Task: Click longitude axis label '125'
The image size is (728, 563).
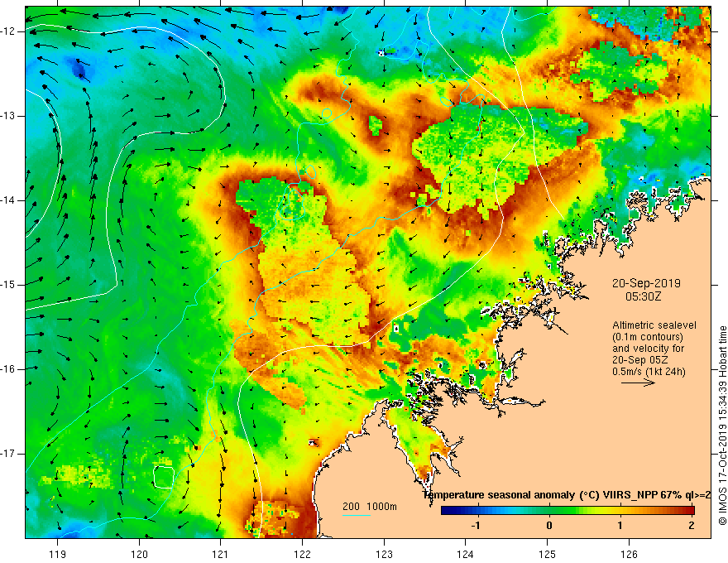Action: 548,554
